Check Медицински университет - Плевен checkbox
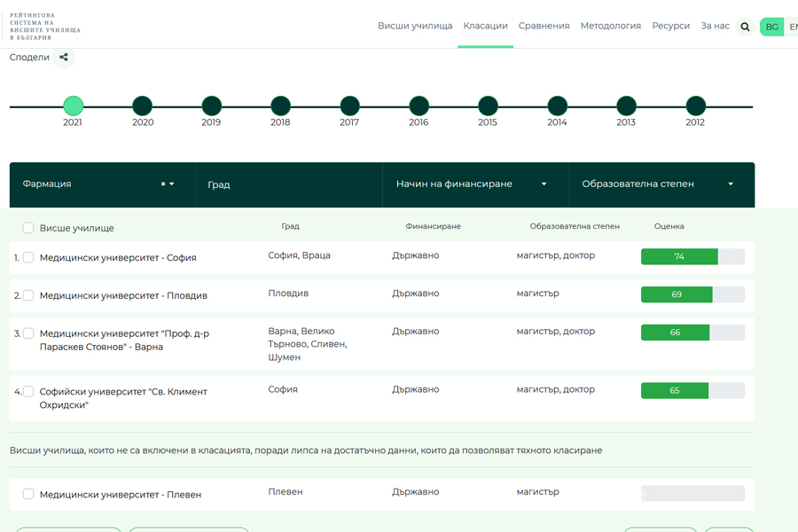This screenshot has width=798, height=532. click(x=28, y=494)
